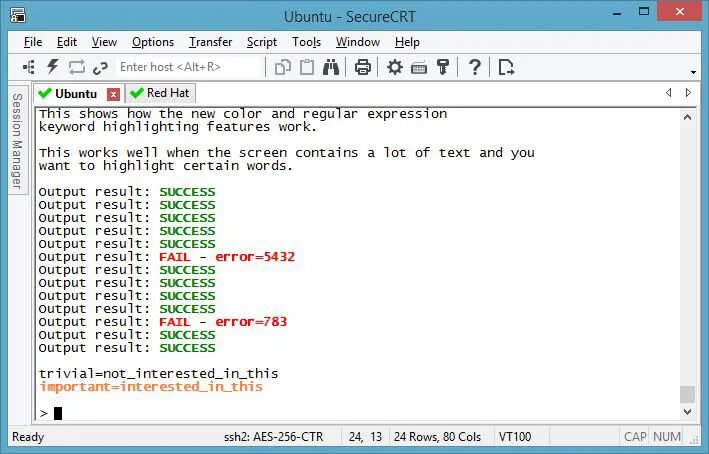Click the Help question mark icon
This screenshot has height=454, width=709.
[x=475, y=67]
